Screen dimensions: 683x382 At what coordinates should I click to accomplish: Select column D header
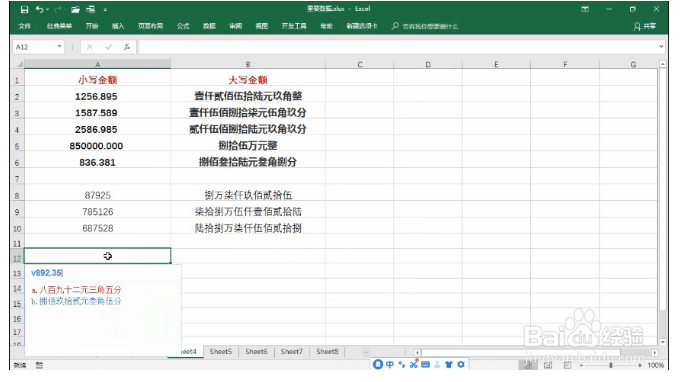(428, 64)
